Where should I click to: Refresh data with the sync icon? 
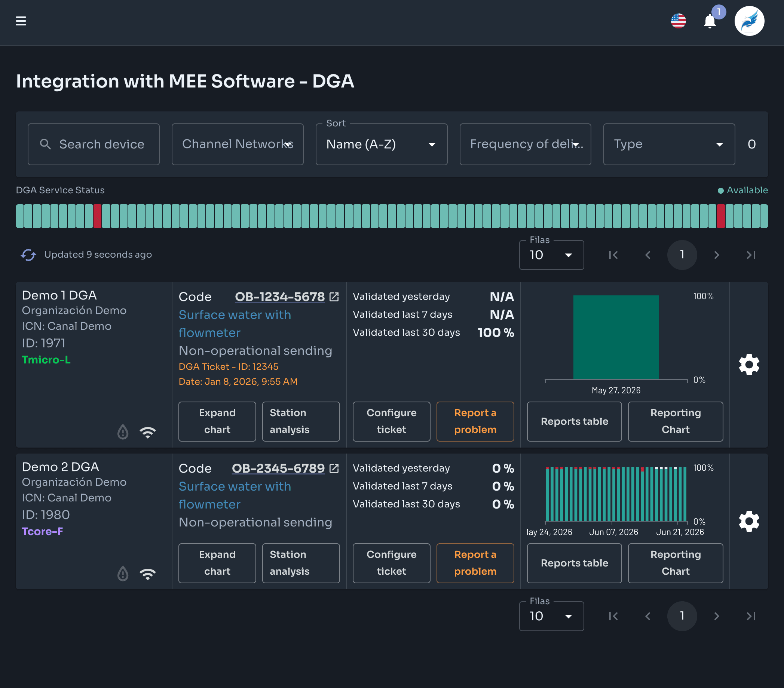point(28,255)
